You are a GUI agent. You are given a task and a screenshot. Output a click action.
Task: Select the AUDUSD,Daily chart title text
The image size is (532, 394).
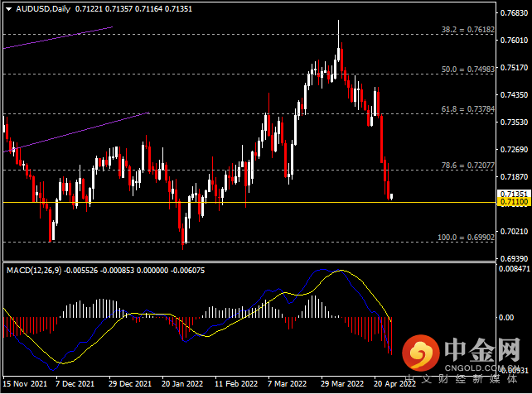[43, 9]
